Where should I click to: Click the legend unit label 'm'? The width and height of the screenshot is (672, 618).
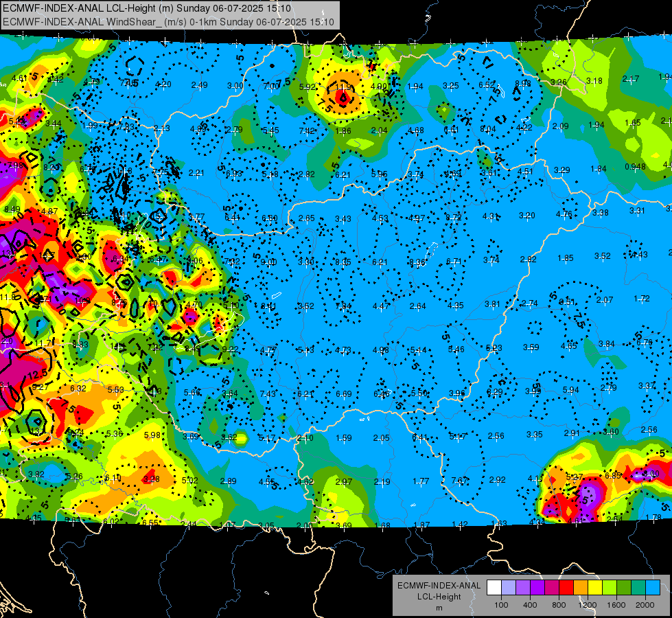click(439, 608)
